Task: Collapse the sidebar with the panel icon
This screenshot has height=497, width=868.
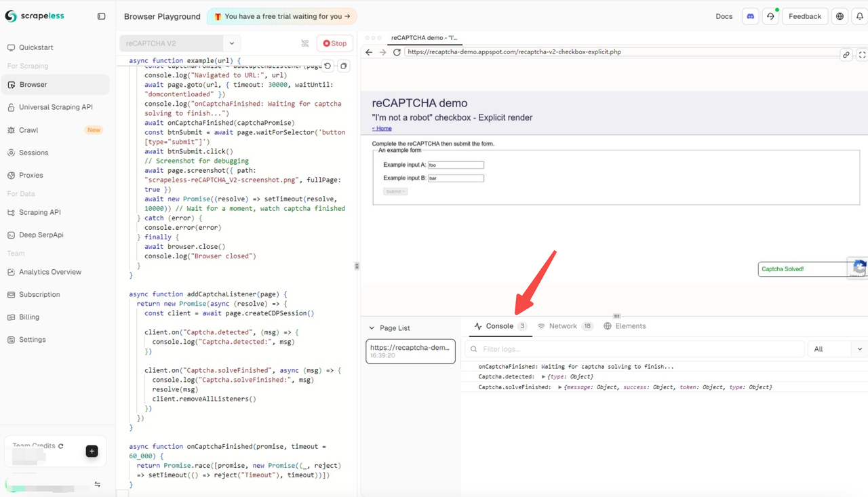Action: click(102, 16)
